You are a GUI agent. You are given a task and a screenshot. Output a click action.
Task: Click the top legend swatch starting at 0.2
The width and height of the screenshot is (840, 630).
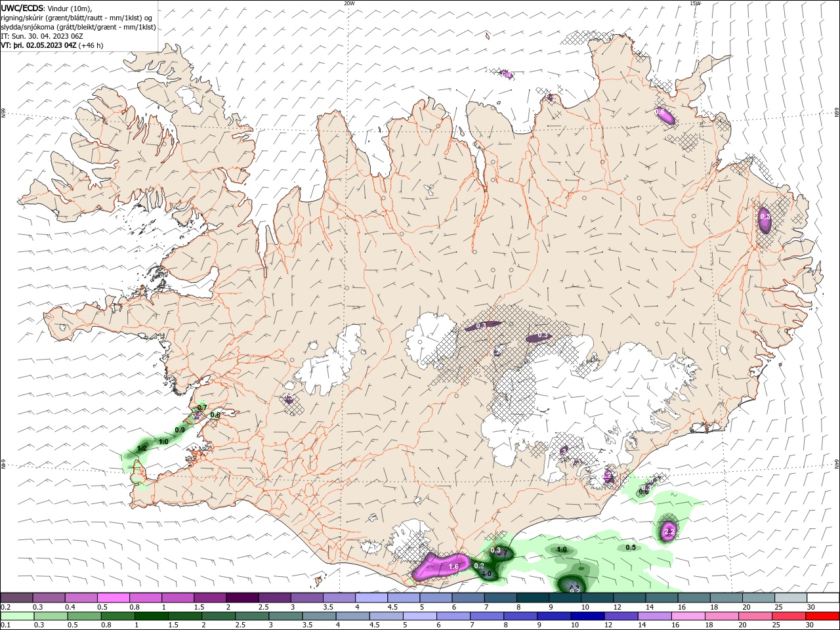point(16,597)
